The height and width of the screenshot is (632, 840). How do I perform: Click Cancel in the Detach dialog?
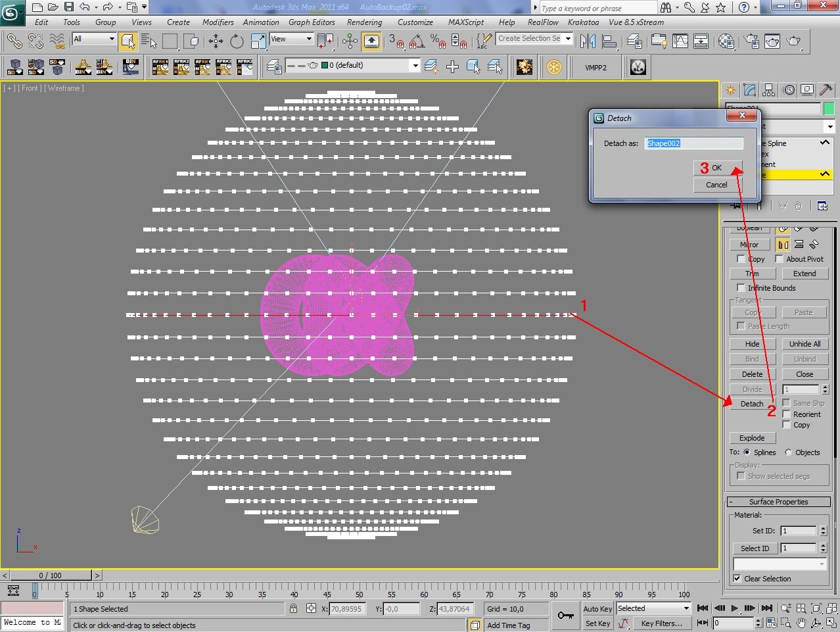coord(718,185)
